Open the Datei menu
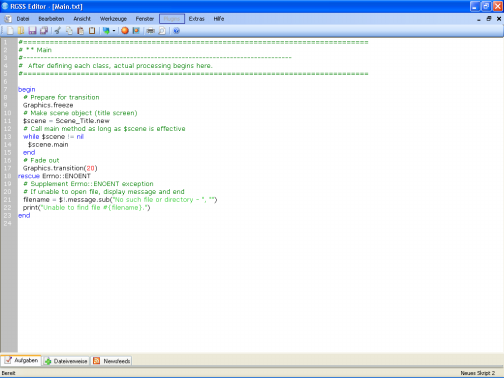The height and width of the screenshot is (378, 504). point(23,19)
